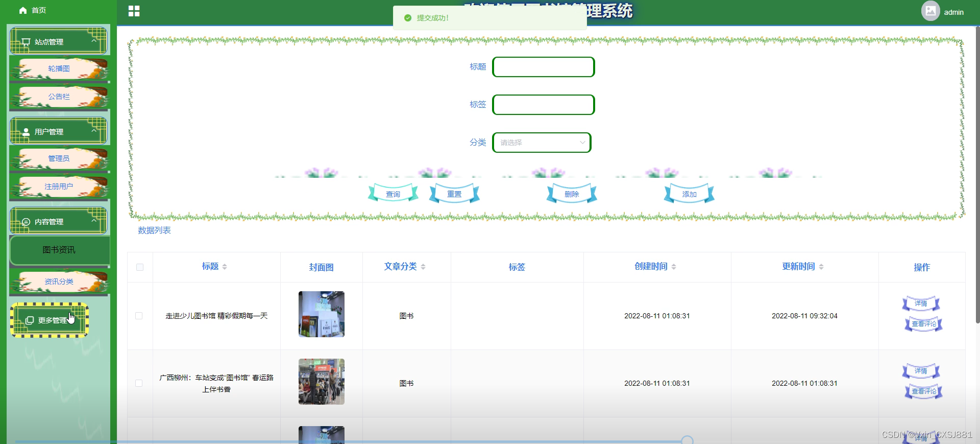Click the admin avatar image icon
The image size is (980, 444).
(930, 11)
